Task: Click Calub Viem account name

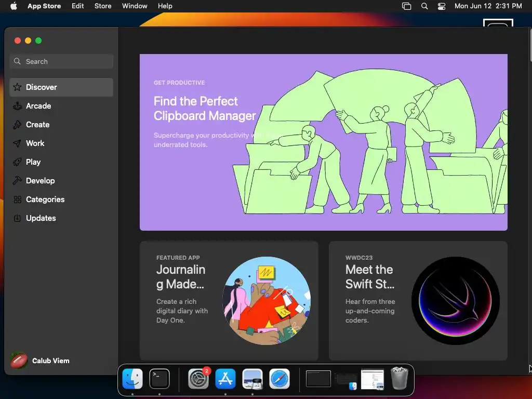Action: click(50, 361)
